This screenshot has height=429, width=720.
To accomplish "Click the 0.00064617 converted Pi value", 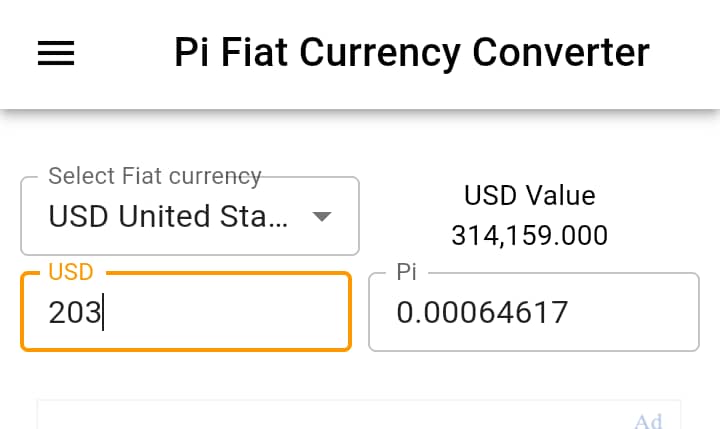I will [482, 313].
